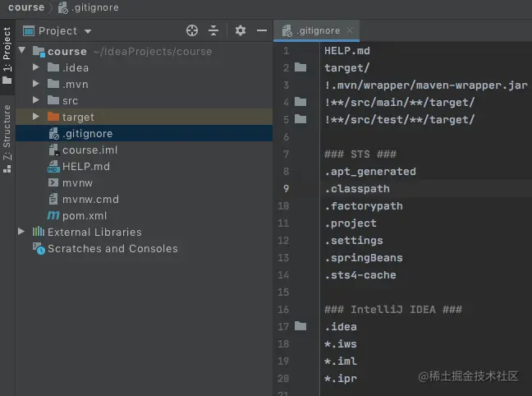Click the locate/select opened file crosshair icon
This screenshot has width=532, height=396.
(x=192, y=30)
